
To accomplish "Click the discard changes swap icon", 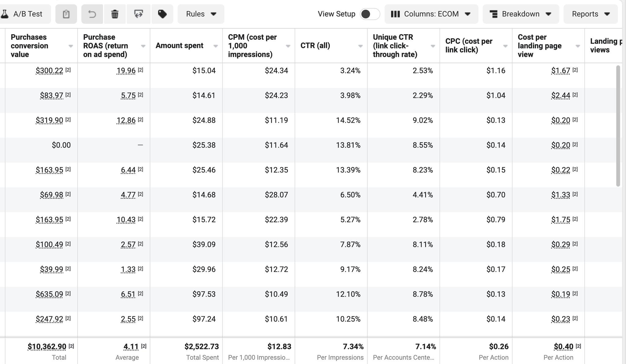I will (138, 14).
